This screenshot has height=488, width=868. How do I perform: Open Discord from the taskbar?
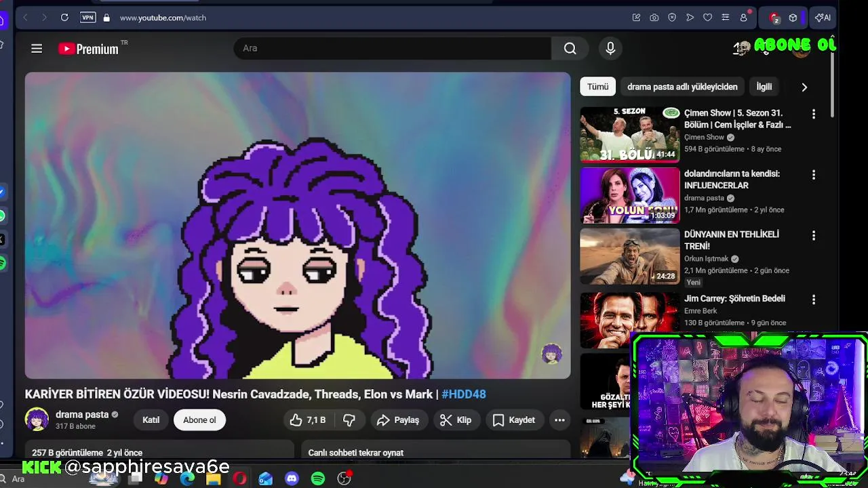[x=292, y=479]
